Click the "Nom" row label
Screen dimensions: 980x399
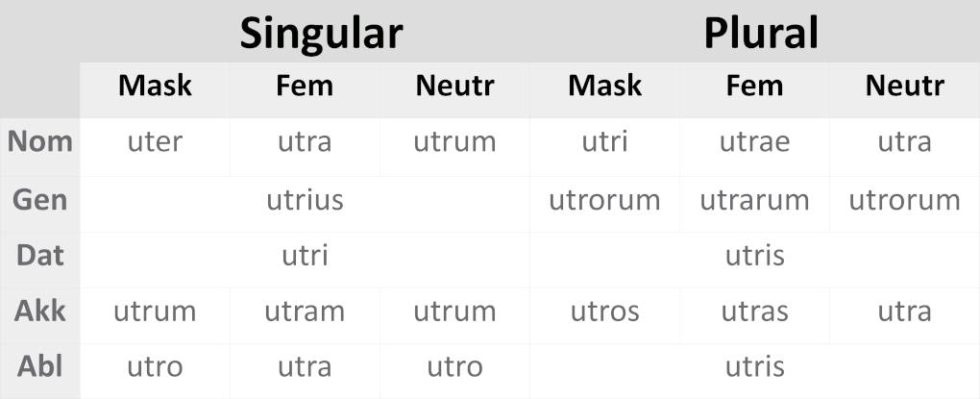(40, 142)
